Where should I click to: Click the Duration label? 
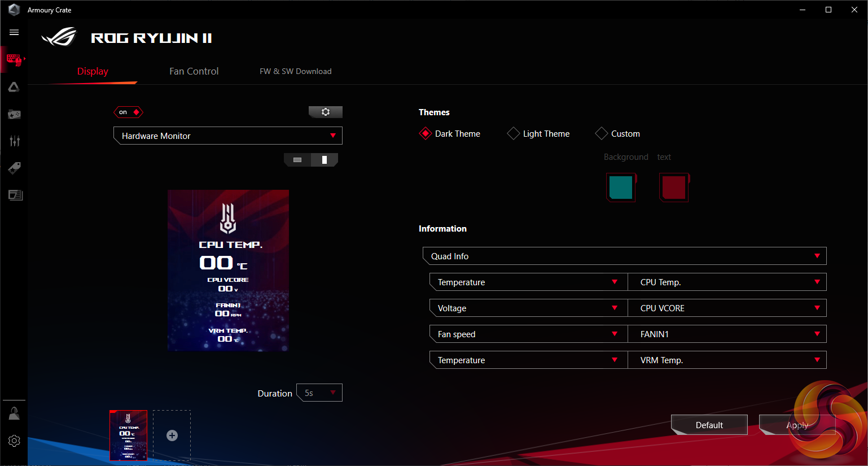tap(275, 393)
